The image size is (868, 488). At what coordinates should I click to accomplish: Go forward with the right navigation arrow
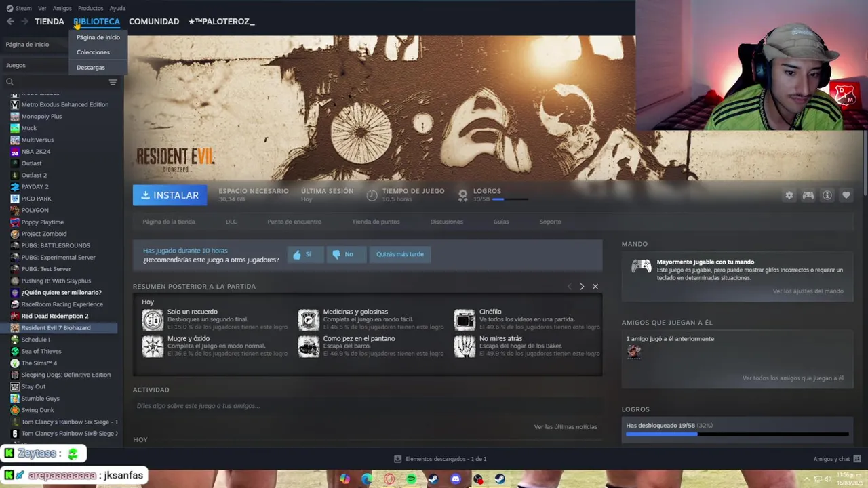point(24,22)
